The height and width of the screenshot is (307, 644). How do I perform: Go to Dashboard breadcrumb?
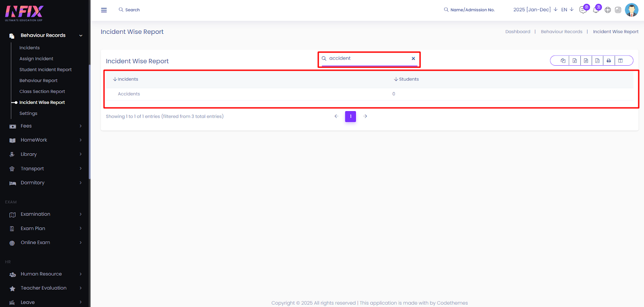point(518,32)
